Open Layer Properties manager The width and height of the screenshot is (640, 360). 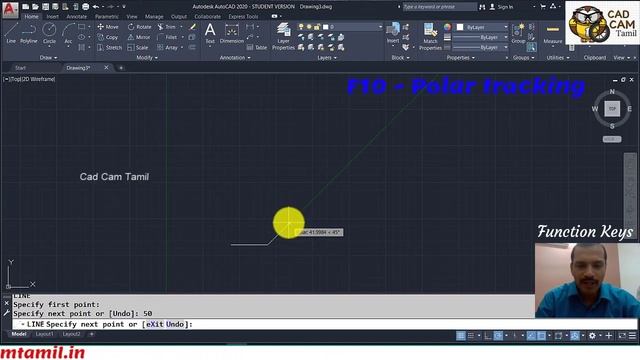point(283,37)
